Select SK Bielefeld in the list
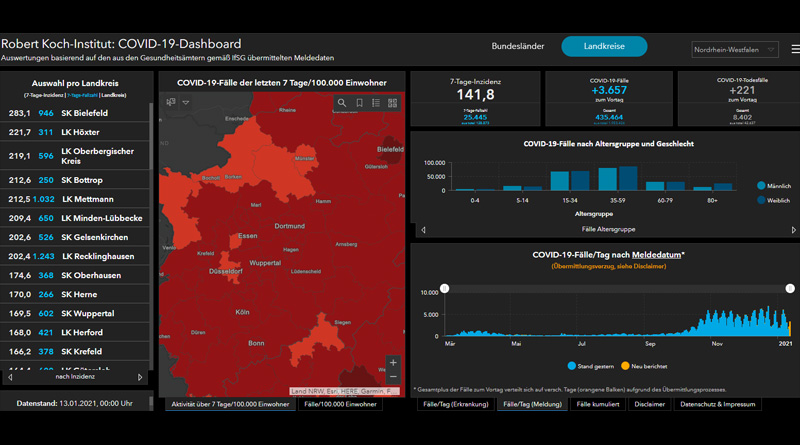The height and width of the screenshot is (445, 800). click(x=74, y=113)
